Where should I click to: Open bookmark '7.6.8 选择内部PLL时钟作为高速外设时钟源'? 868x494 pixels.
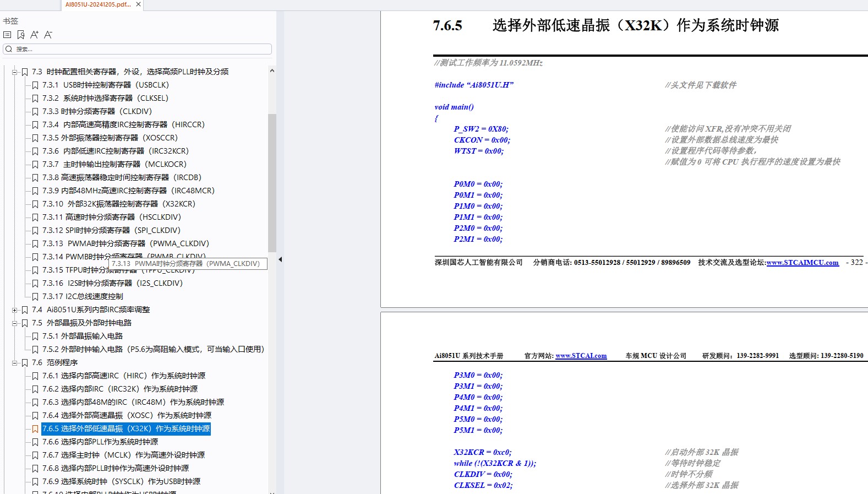coord(116,468)
